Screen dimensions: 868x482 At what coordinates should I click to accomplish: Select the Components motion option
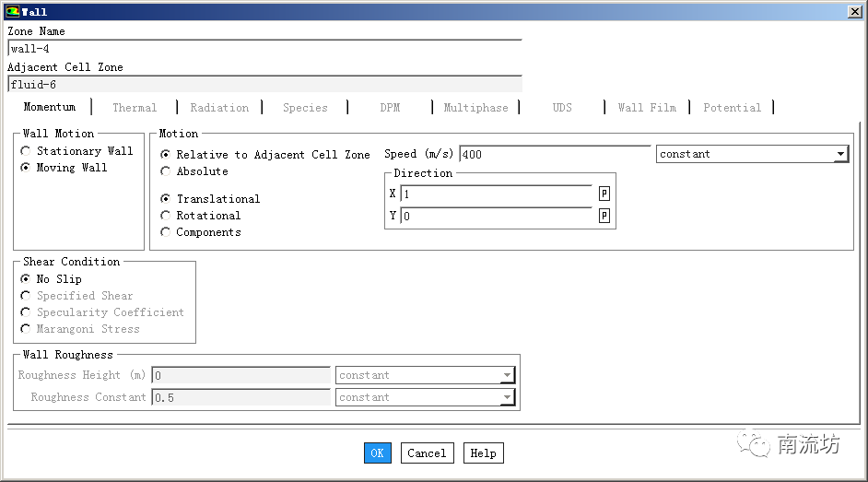tap(166, 232)
